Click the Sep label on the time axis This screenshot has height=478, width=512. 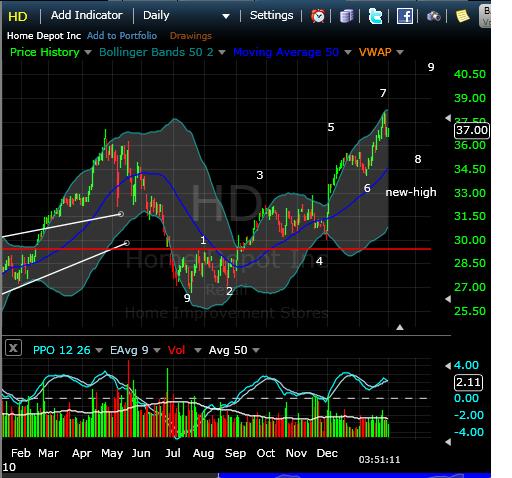click(235, 453)
